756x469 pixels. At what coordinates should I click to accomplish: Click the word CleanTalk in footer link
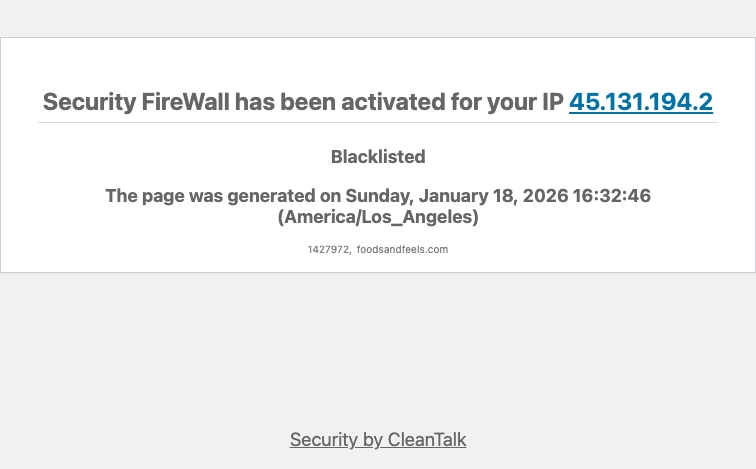(427, 440)
